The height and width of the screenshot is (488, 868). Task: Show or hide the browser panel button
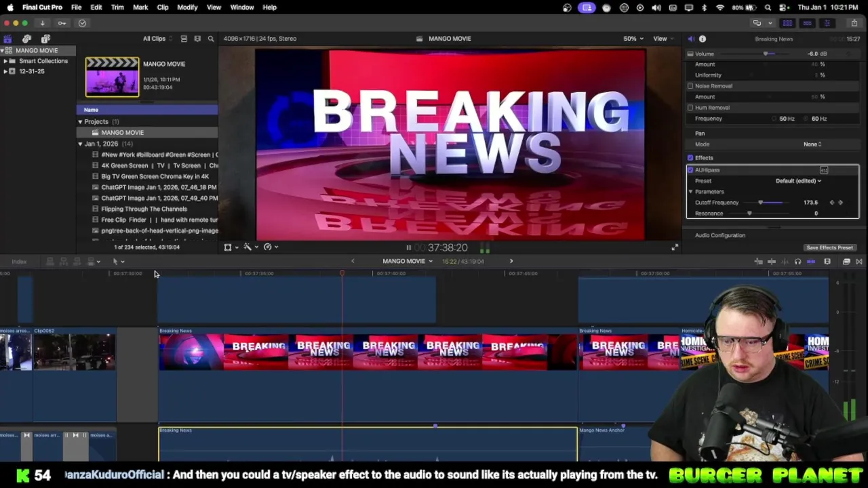[787, 23]
